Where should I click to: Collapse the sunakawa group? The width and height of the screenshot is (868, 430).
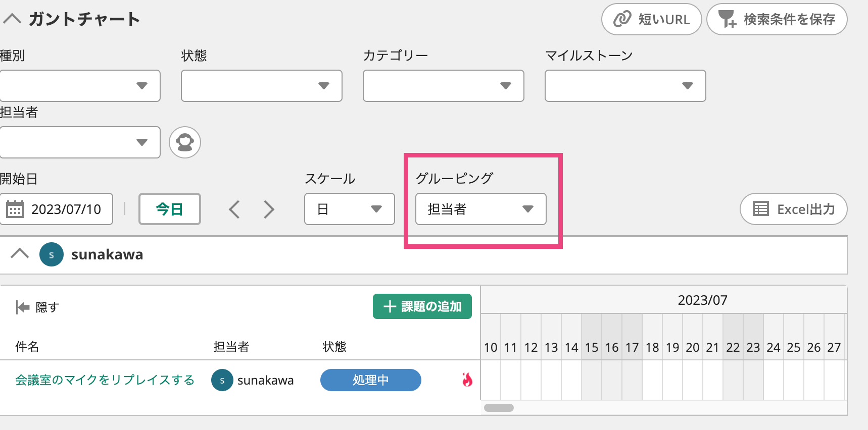20,253
